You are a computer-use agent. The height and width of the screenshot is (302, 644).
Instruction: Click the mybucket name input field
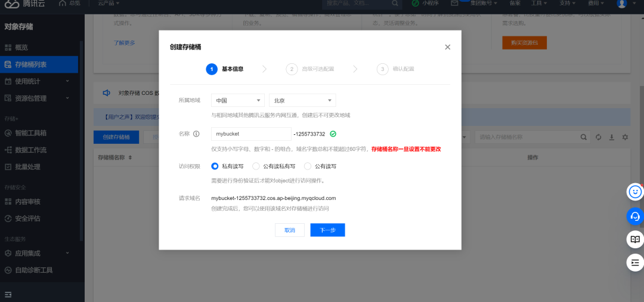pyautogui.click(x=252, y=134)
